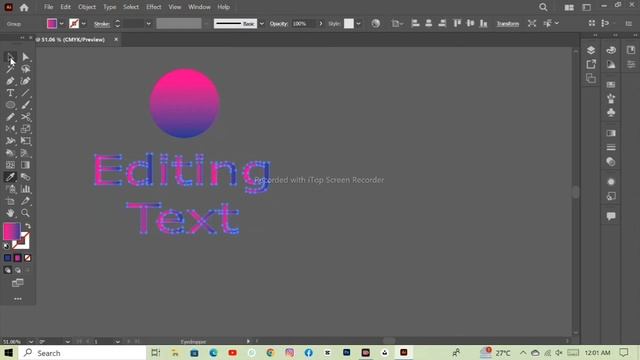This screenshot has height=360, width=640.
Task: Reset default fill and stroke
Action: tap(6, 246)
